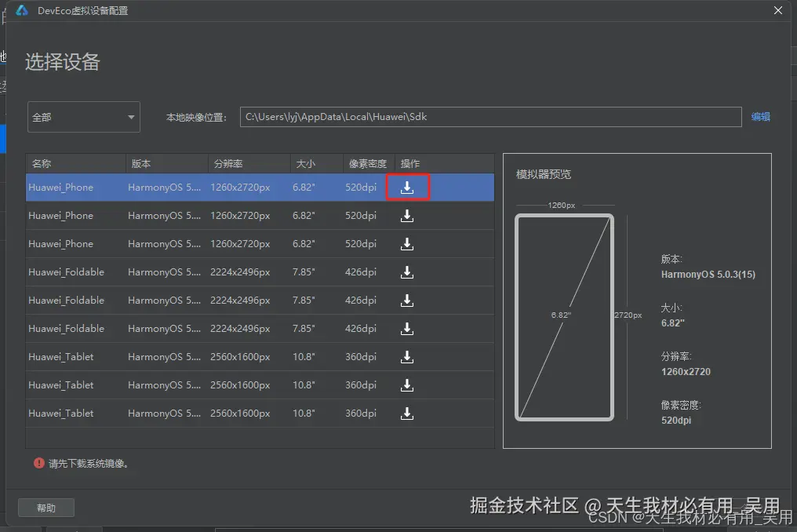The width and height of the screenshot is (797, 532).
Task: Download image for the second Huawei_Tablet row
Action: [x=407, y=385]
